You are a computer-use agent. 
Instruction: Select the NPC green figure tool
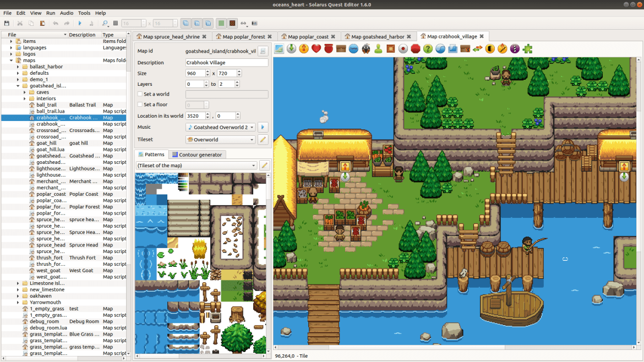click(x=378, y=49)
